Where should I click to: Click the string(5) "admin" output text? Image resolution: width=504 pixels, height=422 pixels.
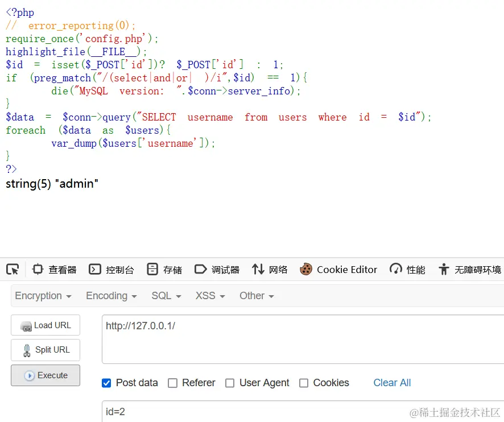(52, 184)
